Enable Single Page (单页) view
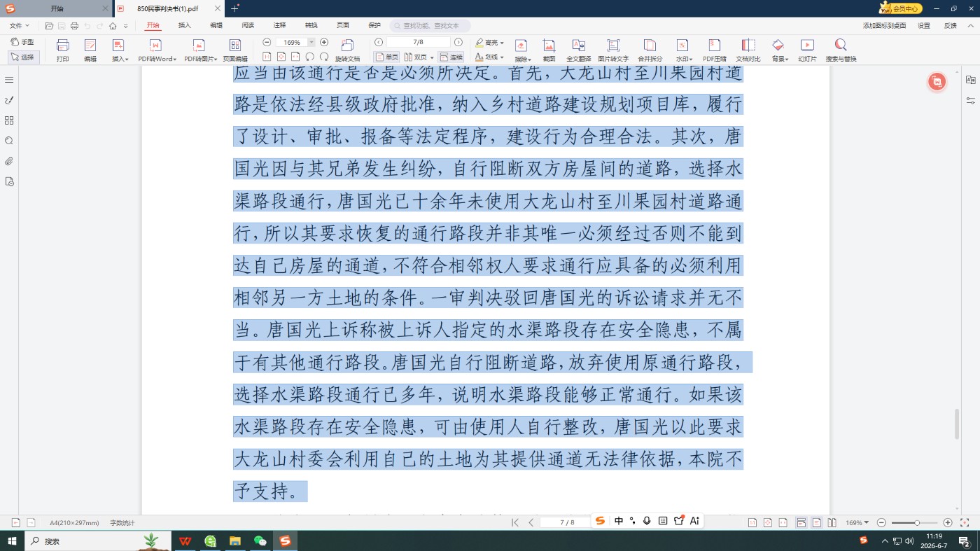The width and height of the screenshot is (980, 551). click(386, 57)
